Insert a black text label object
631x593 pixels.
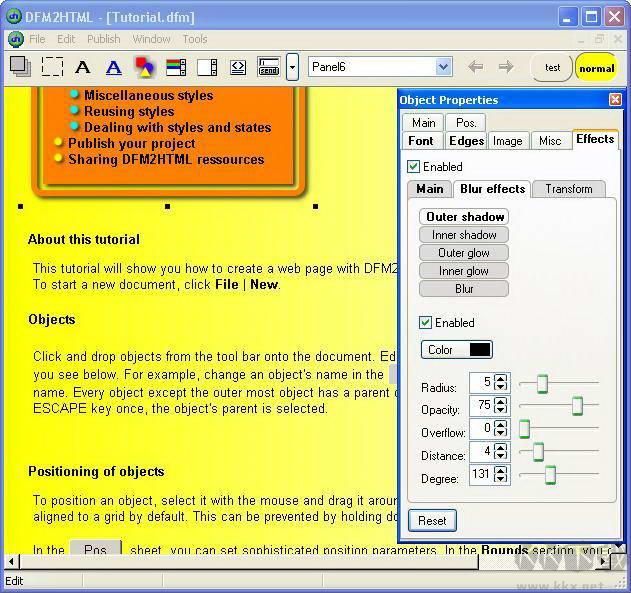(x=83, y=67)
